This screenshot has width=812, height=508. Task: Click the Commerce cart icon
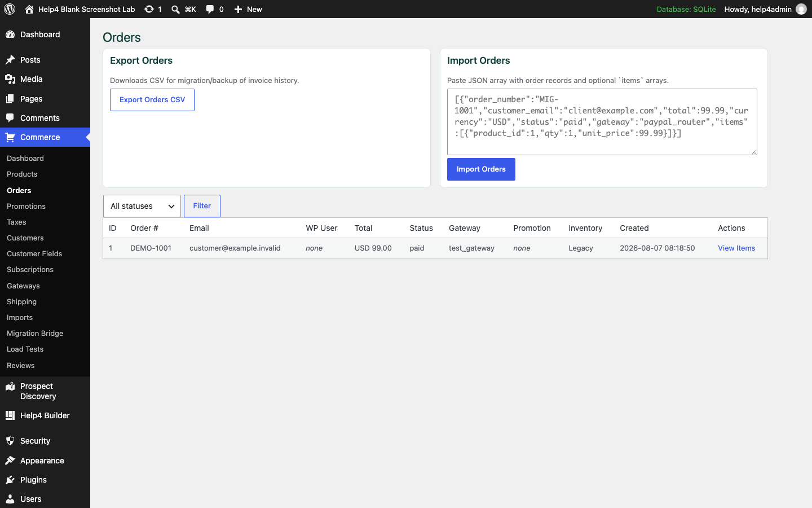[10, 137]
